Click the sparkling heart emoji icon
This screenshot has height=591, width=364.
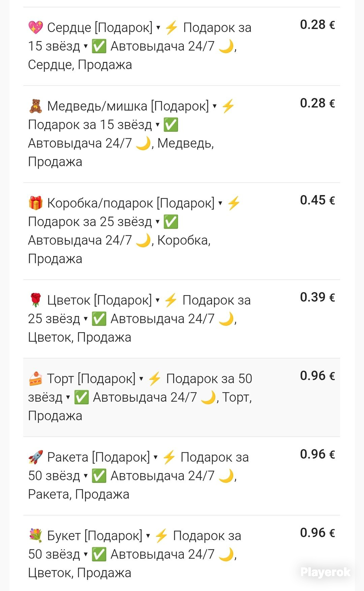click(x=36, y=28)
